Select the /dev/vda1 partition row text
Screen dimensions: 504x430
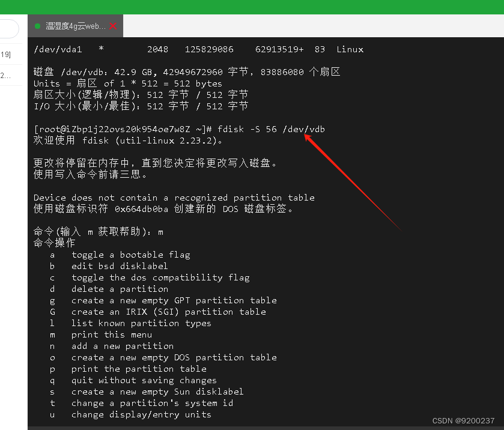(x=199, y=49)
